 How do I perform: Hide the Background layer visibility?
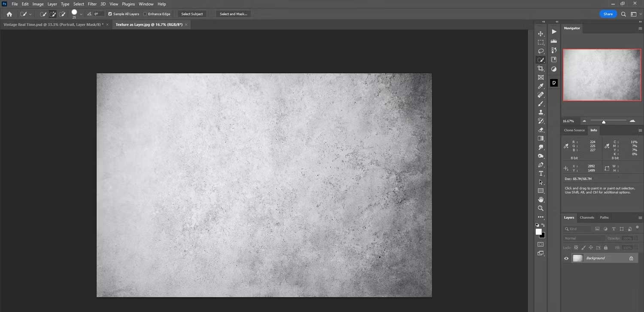click(x=566, y=258)
